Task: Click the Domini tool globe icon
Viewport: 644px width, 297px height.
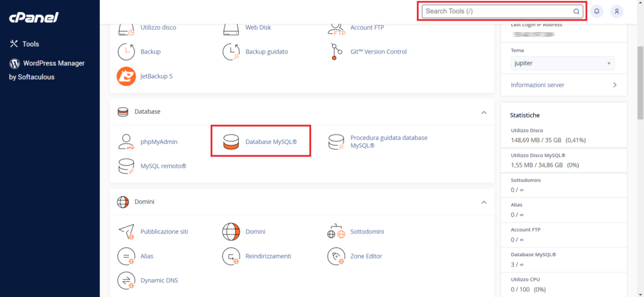Action: click(x=231, y=232)
